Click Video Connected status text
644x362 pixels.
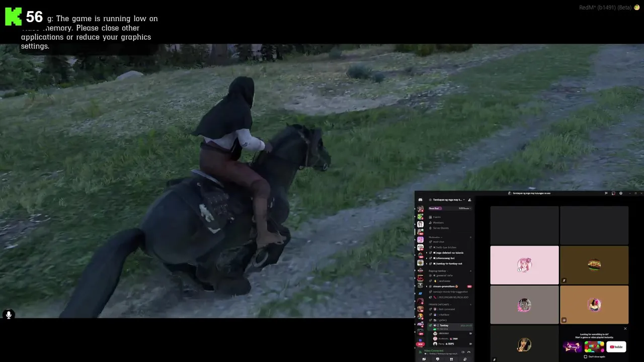point(434,350)
